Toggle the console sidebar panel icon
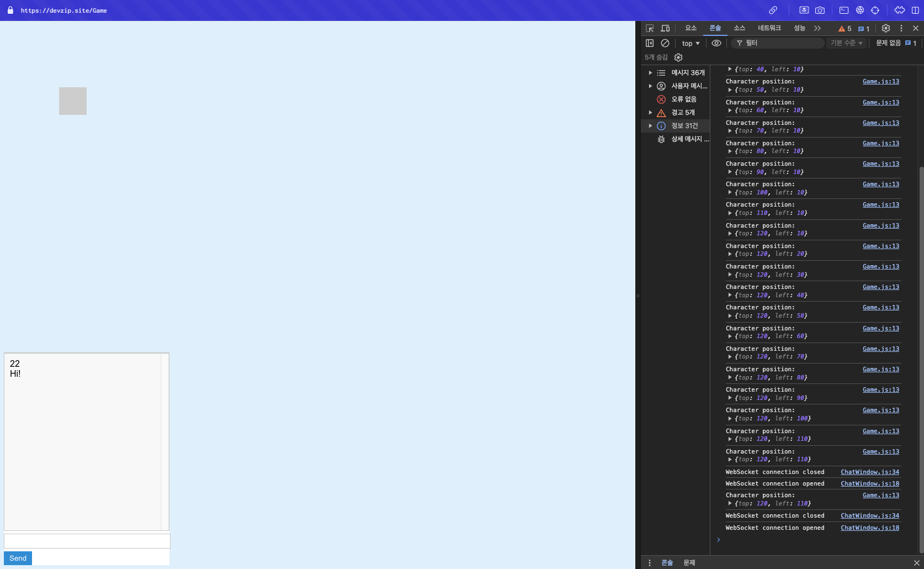924x569 pixels. (x=650, y=43)
